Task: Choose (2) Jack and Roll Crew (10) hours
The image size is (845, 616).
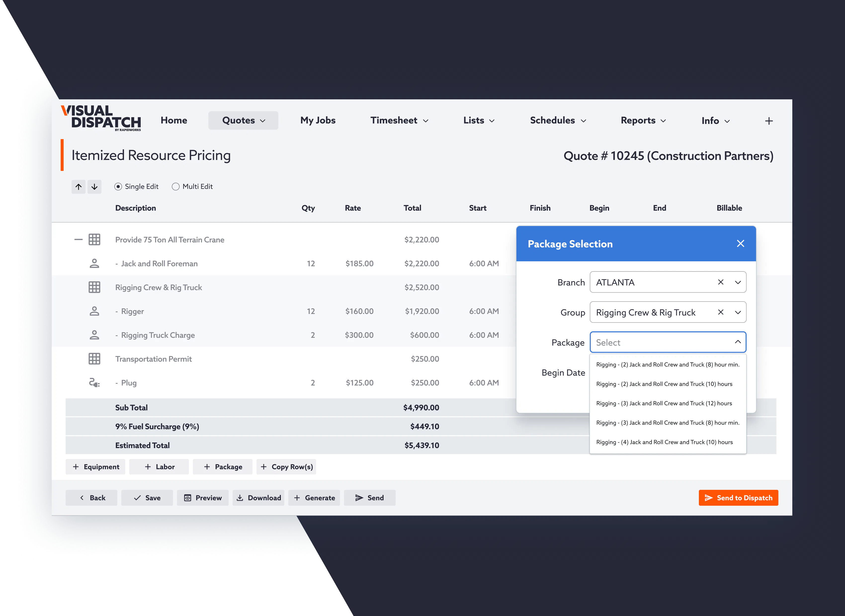Action: pyautogui.click(x=668, y=384)
